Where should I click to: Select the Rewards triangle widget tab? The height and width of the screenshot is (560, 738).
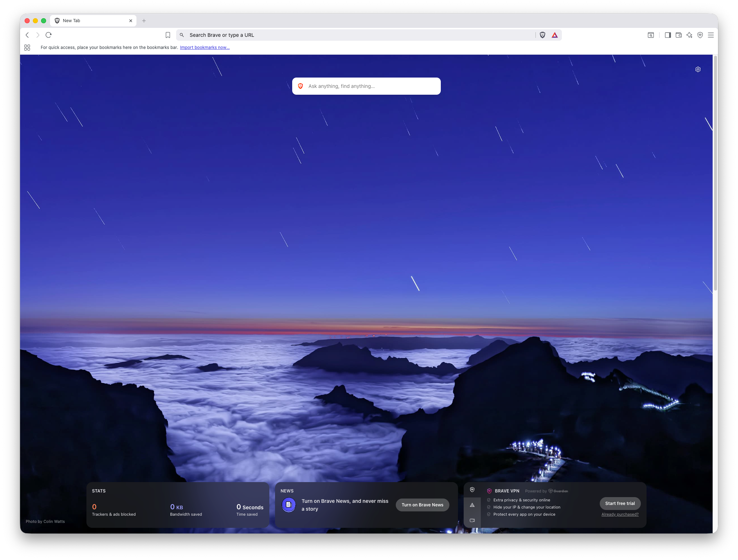472,505
